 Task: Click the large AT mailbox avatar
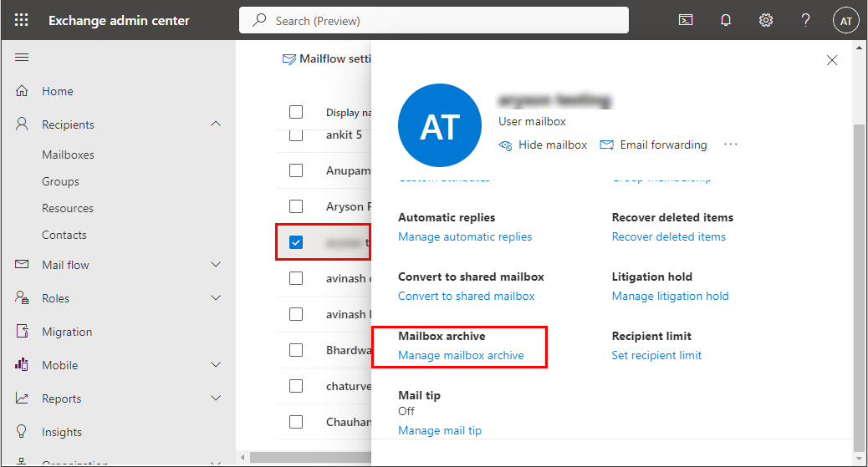440,125
